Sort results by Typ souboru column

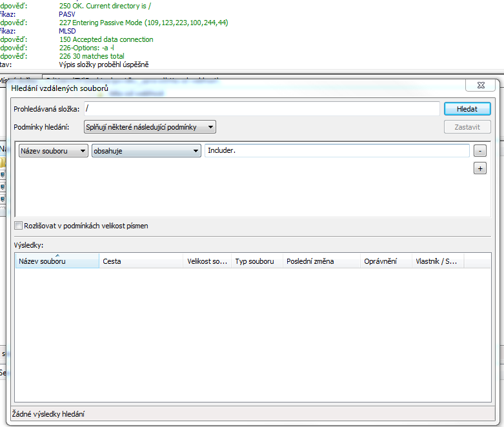(256, 261)
